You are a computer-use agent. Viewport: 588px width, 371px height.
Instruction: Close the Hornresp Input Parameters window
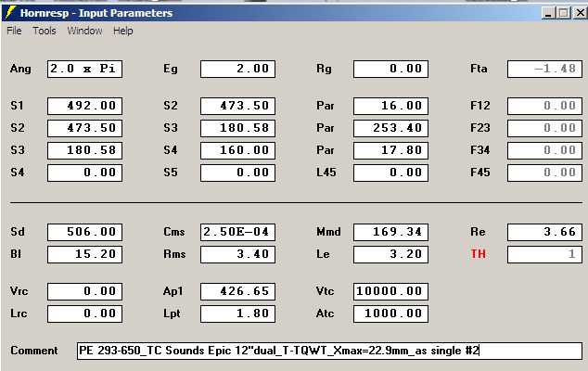click(x=581, y=13)
